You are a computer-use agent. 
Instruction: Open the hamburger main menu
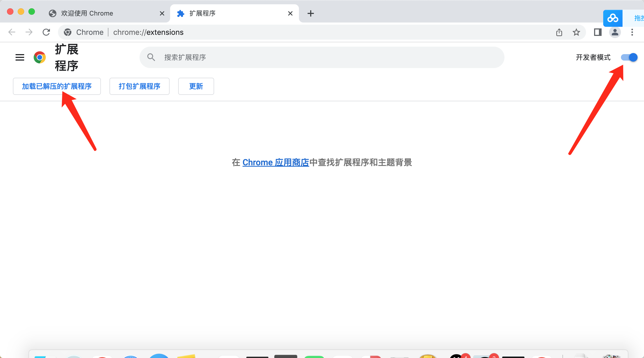[x=20, y=57]
